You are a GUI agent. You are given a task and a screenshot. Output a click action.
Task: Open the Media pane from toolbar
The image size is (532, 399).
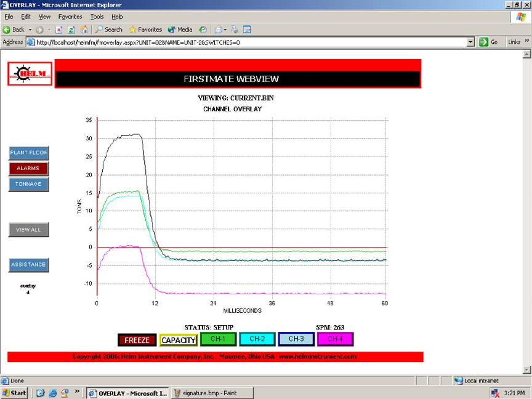click(180, 30)
